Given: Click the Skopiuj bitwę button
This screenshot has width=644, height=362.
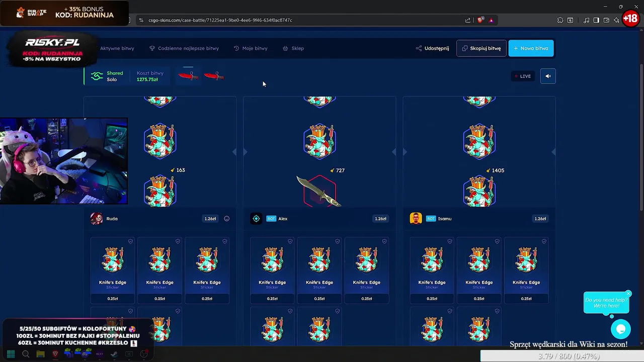Looking at the screenshot, I should point(481,48).
